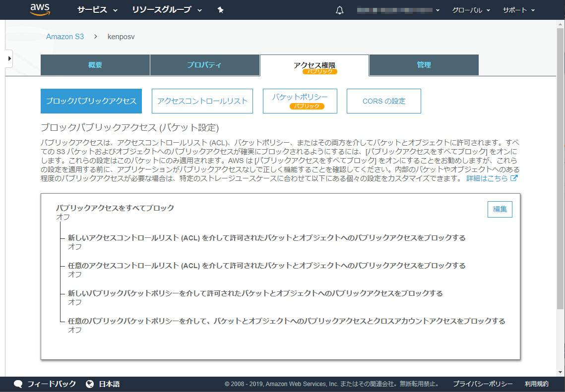This screenshot has width=565, height=392.
Task: Click heading パブリックアクセスをすべてブロック
Action: (x=115, y=208)
